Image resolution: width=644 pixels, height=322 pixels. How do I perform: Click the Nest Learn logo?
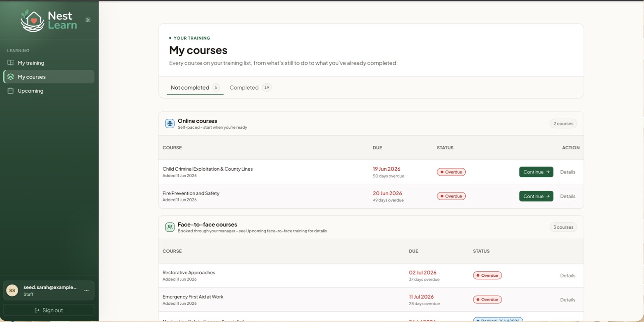point(48,21)
